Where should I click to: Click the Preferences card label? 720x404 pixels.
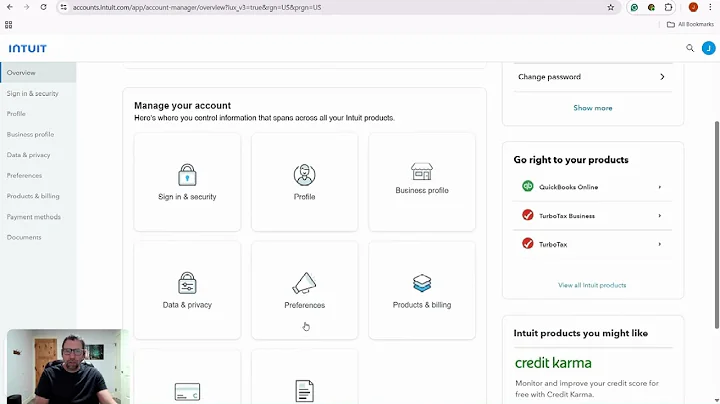pos(304,305)
